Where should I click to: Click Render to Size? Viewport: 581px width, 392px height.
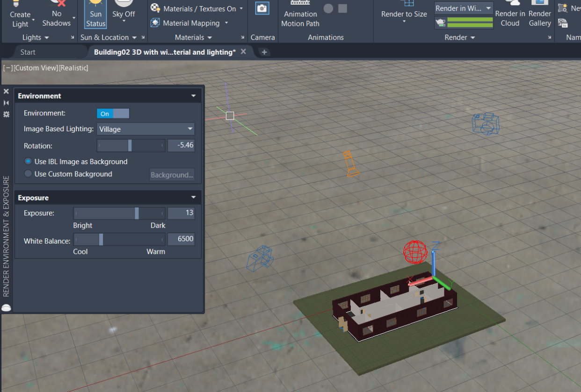tap(404, 12)
